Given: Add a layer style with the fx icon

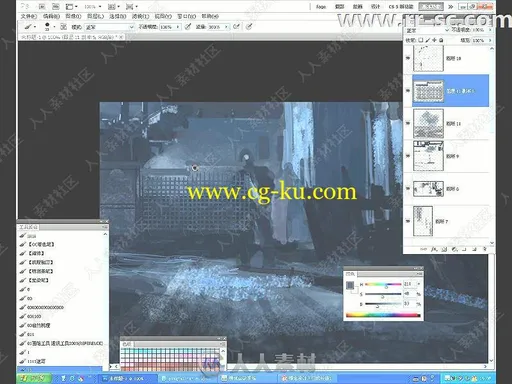Looking at the screenshot, I should click(434, 249).
